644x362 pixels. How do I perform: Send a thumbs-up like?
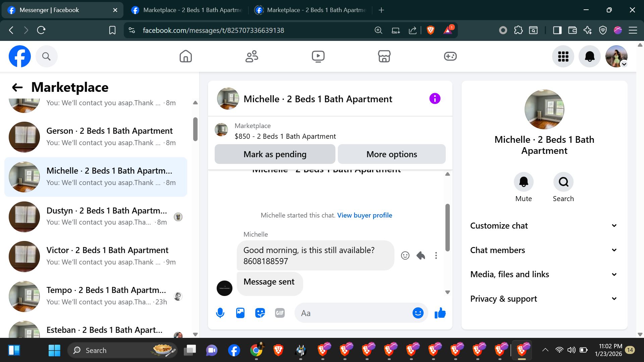pos(440,313)
